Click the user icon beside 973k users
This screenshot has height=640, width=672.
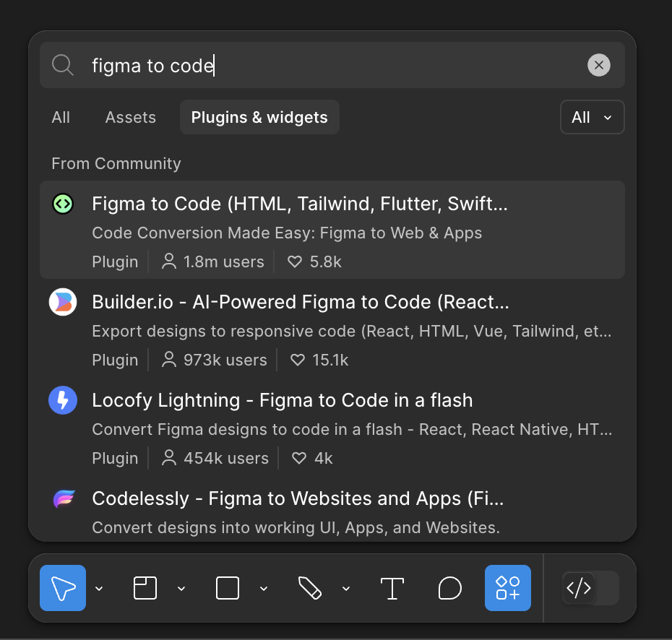click(169, 360)
